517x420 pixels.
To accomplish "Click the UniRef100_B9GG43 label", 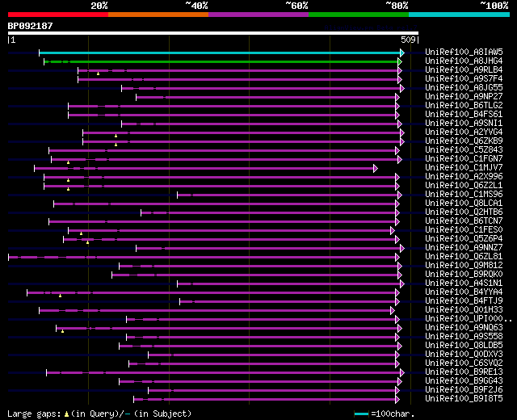I will [464, 381].
